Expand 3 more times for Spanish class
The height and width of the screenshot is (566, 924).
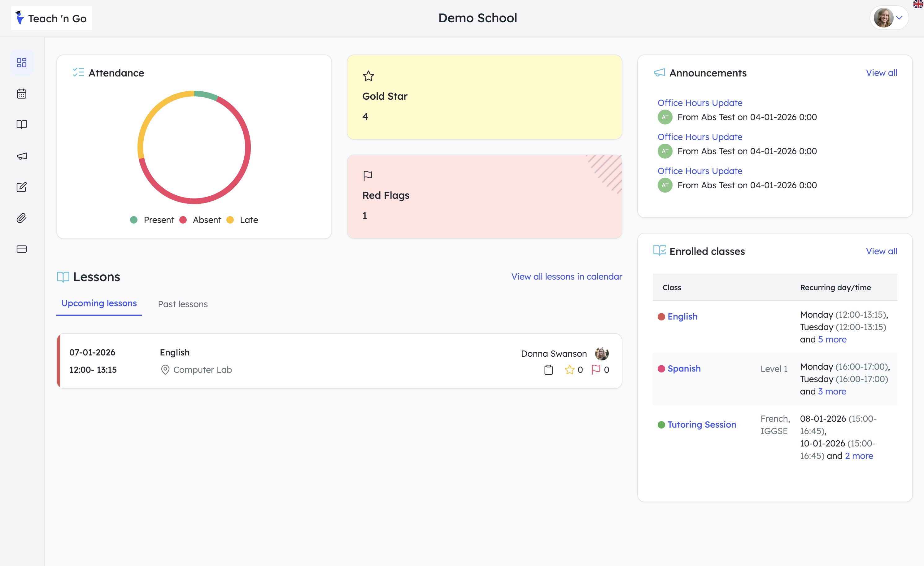click(x=832, y=391)
